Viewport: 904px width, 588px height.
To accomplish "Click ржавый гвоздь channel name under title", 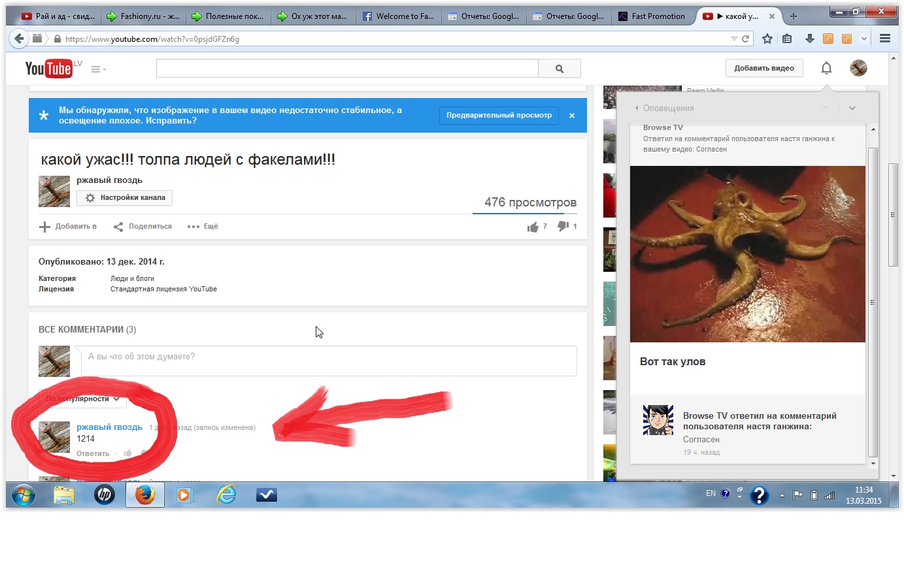I will (109, 180).
